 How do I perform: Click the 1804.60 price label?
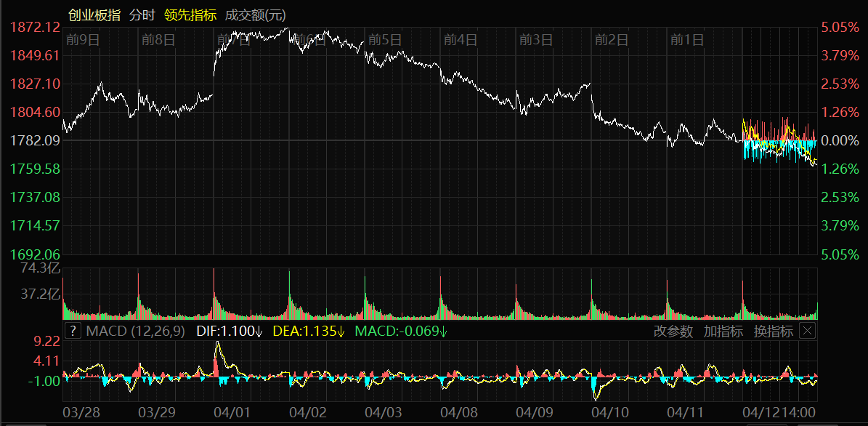pos(35,112)
